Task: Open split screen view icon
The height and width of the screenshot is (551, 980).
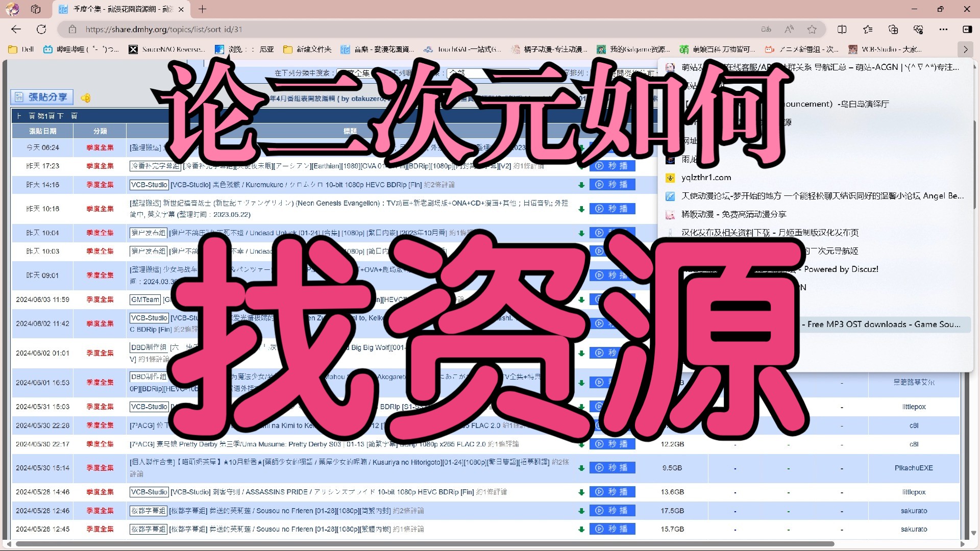Action: (x=842, y=29)
